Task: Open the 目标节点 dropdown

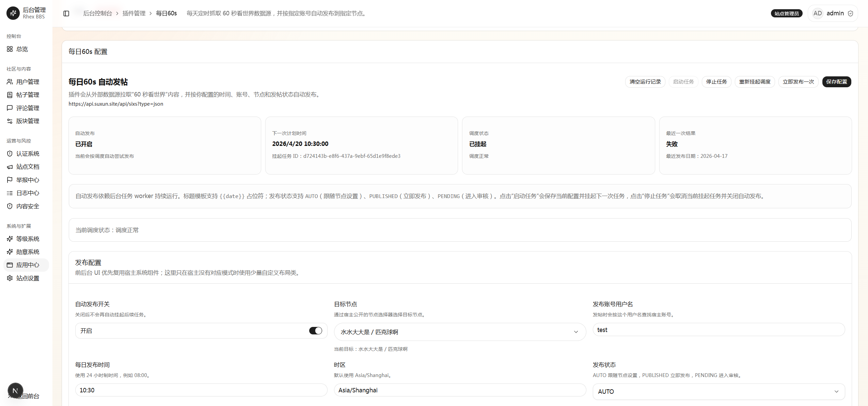Action: [460, 332]
